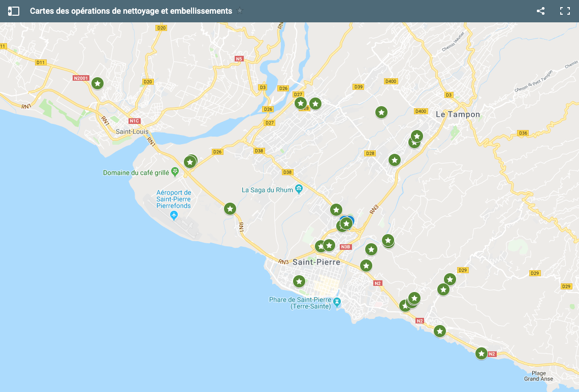Click the Aéroport de Saint-Pierre Pierrefonds airplane icon
This screenshot has height=392, width=579.
pyautogui.click(x=174, y=215)
